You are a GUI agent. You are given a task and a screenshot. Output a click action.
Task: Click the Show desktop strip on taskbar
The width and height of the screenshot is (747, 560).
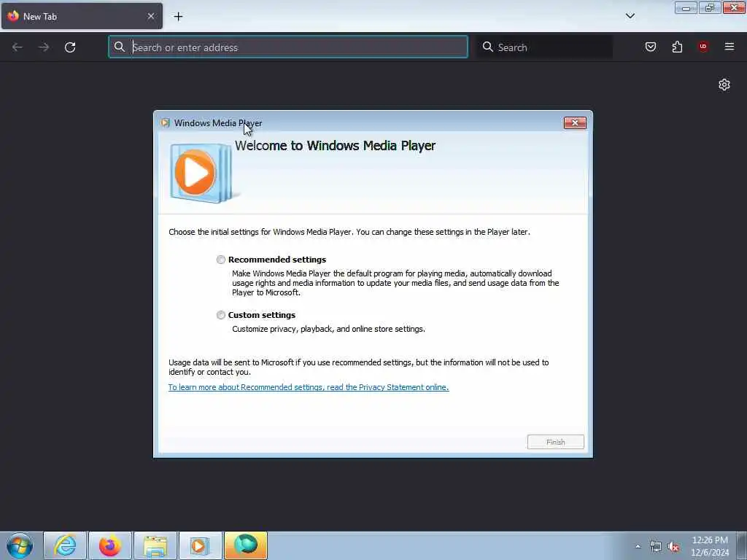[742, 545]
